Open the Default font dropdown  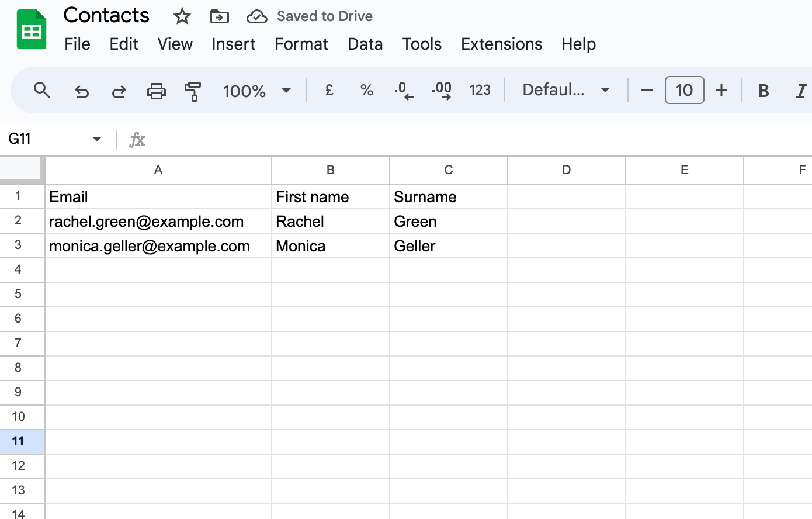pos(566,90)
